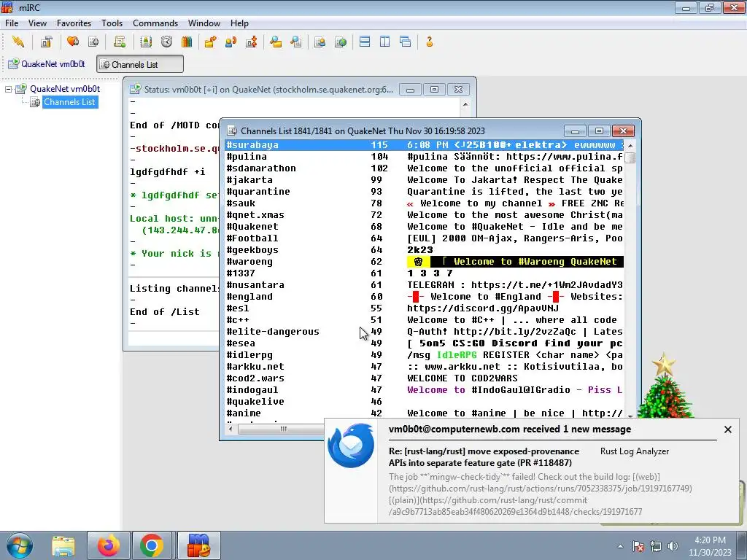Select the #surabaya channel row

click(x=424, y=145)
